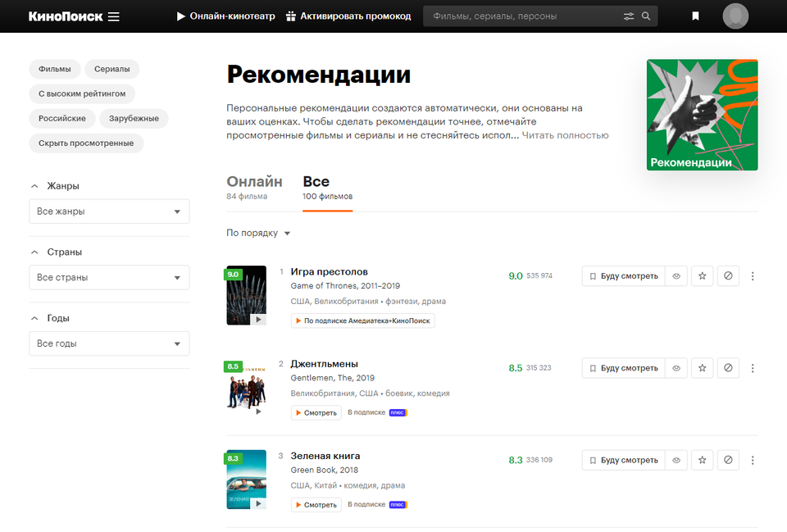
Task: Open Онлайн-кинотеатр in the top bar
Action: 226,16
